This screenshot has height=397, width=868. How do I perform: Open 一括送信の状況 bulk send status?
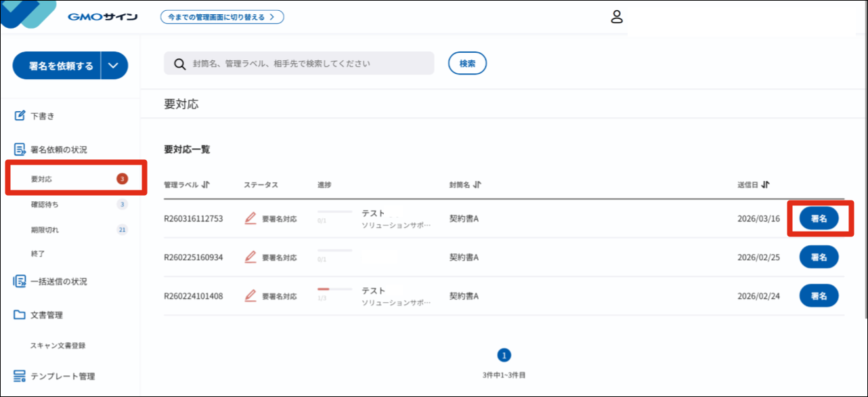point(58,281)
